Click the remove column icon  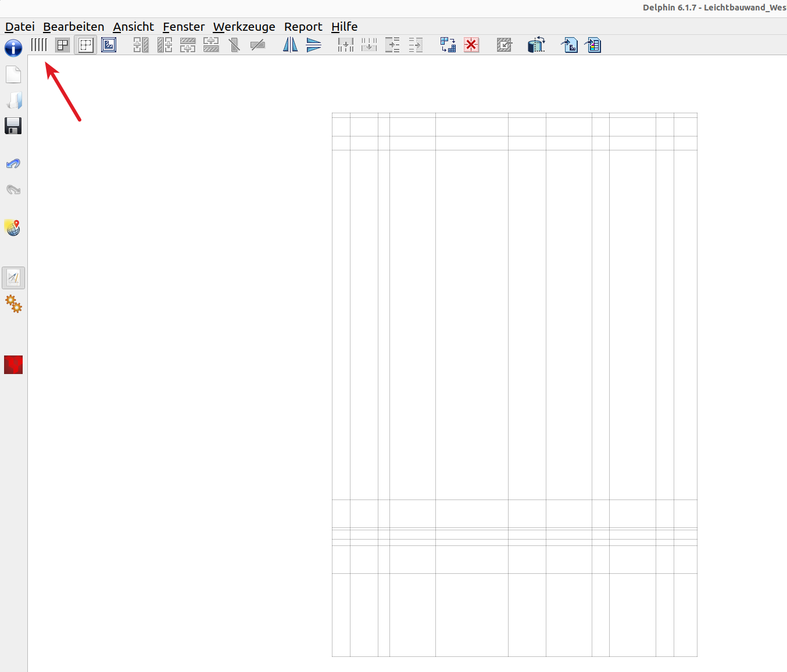coord(234,45)
